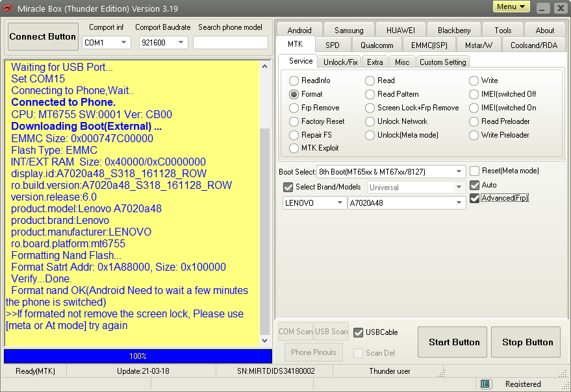Open the Extra sub-tab
The width and height of the screenshot is (571, 392).
coord(375,62)
